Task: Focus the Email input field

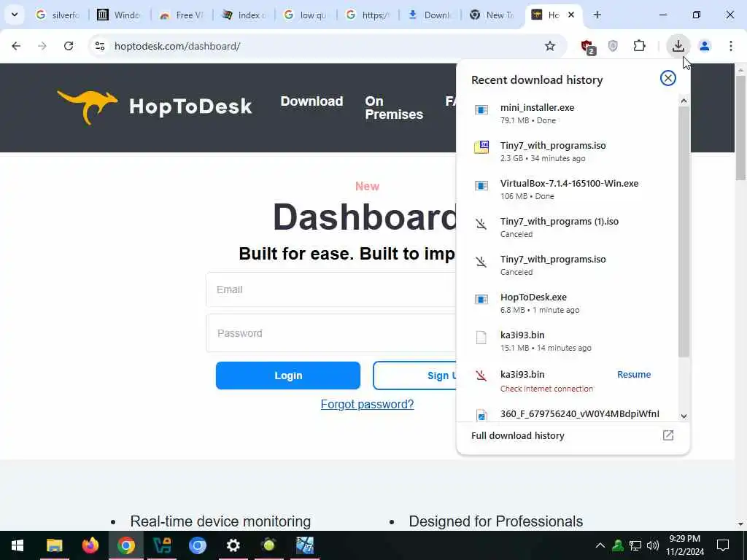Action: (x=331, y=289)
